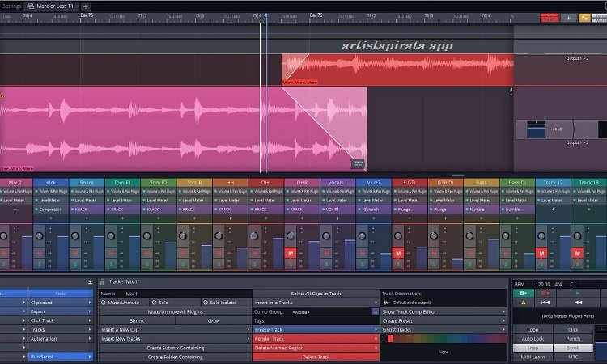Toggle the Solo Isolate radio for Mix 1
Image resolution: width=607 pixels, height=364 pixels.
coord(206,303)
